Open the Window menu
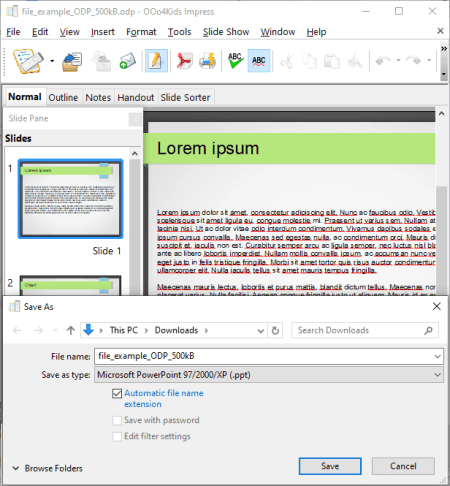Viewport: 450px width, 486px height. coord(278,32)
